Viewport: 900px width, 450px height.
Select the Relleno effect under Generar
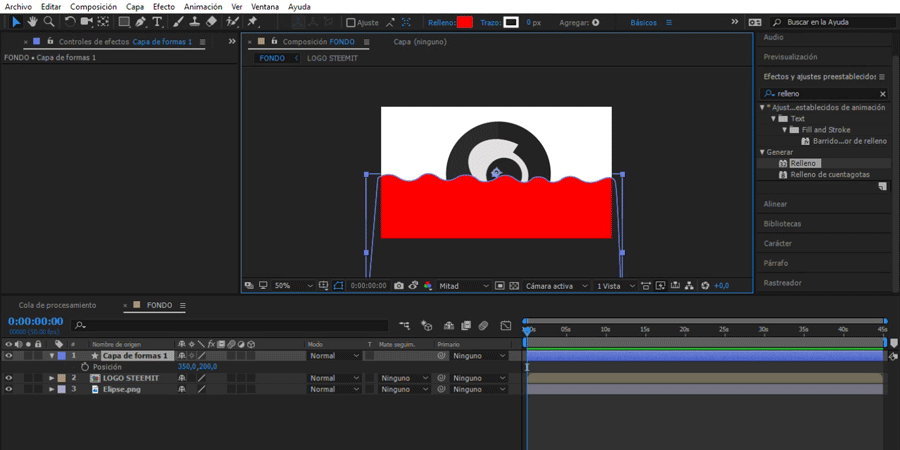point(804,163)
